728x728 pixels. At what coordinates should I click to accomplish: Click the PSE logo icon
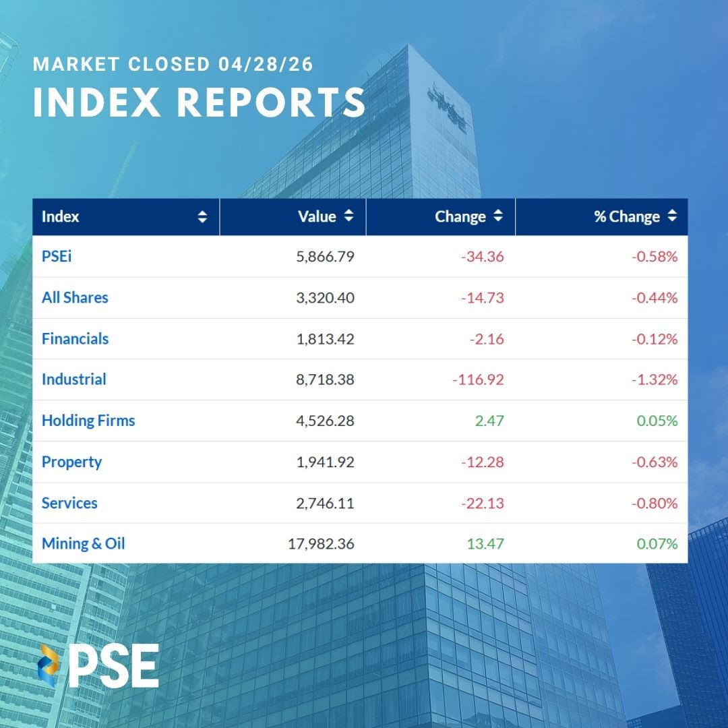pyautogui.click(x=51, y=666)
